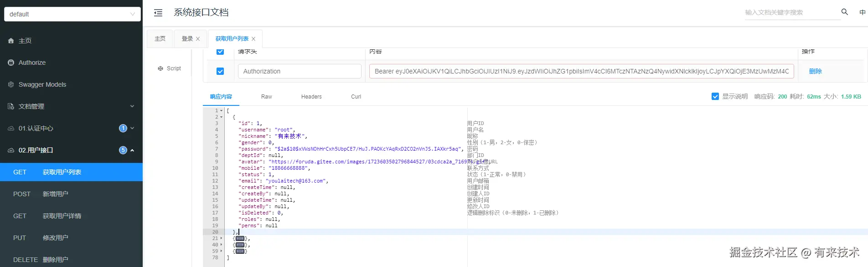The width and height of the screenshot is (868, 267).
Task: Select the 获取用户列表 tab
Action: 232,39
